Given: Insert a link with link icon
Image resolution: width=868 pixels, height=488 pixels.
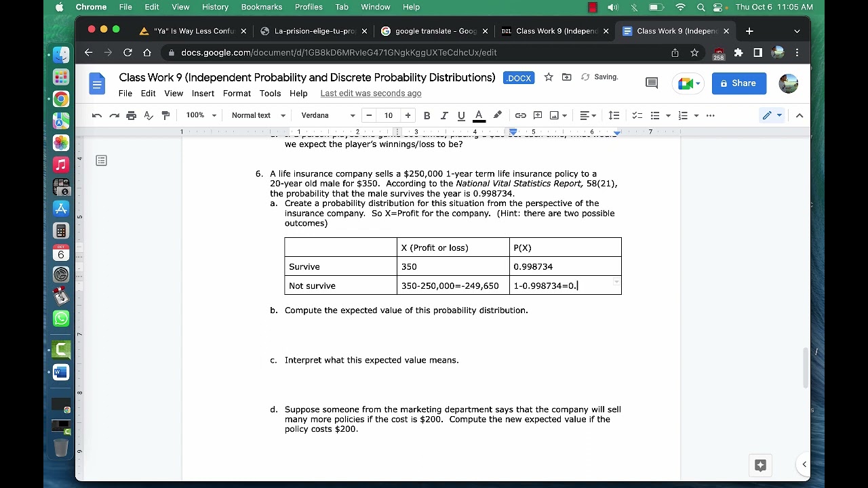Looking at the screenshot, I should 520,115.
